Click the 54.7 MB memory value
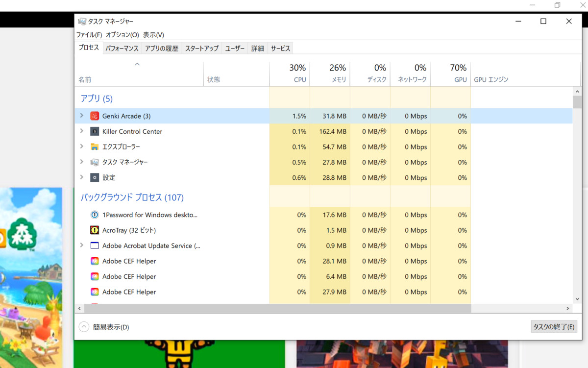 coord(334,147)
